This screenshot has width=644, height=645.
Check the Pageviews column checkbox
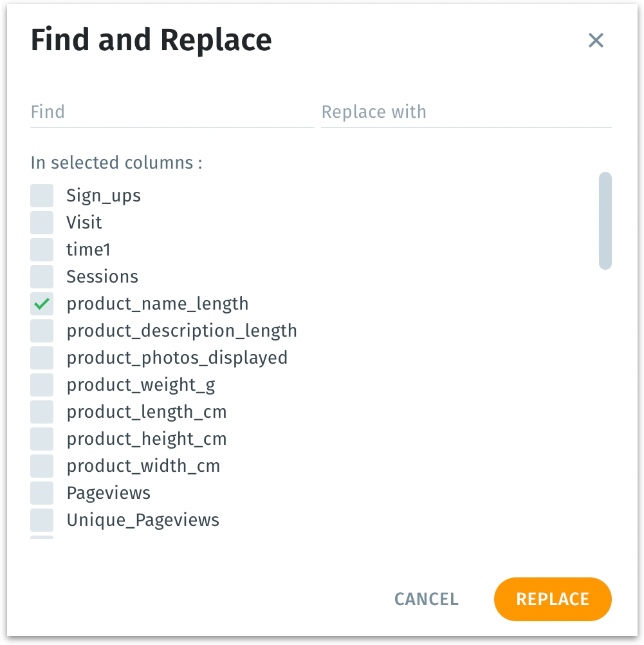42,493
